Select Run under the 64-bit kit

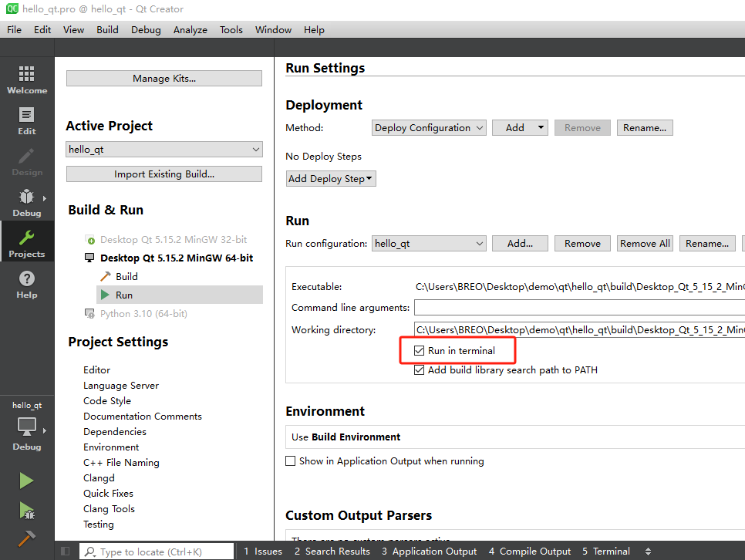coord(180,295)
